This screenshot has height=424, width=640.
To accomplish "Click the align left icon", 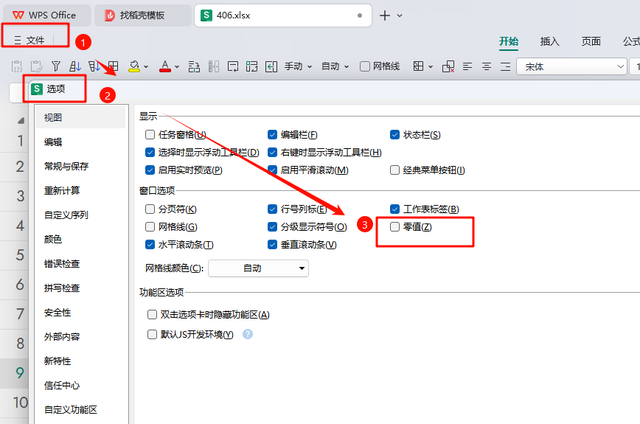I will click(467, 66).
